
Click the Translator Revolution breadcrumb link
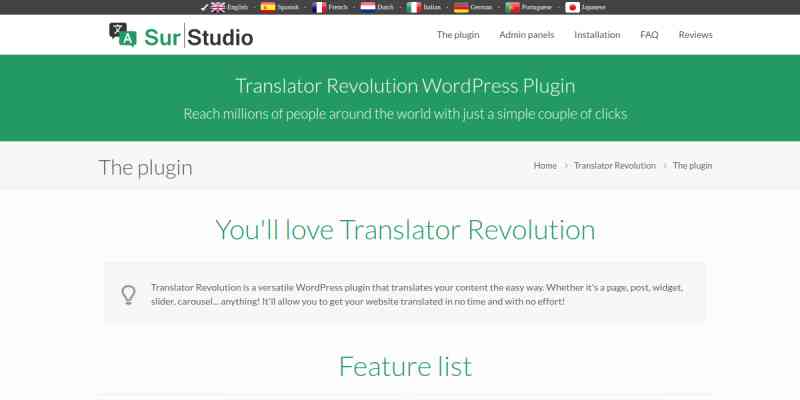tap(615, 165)
